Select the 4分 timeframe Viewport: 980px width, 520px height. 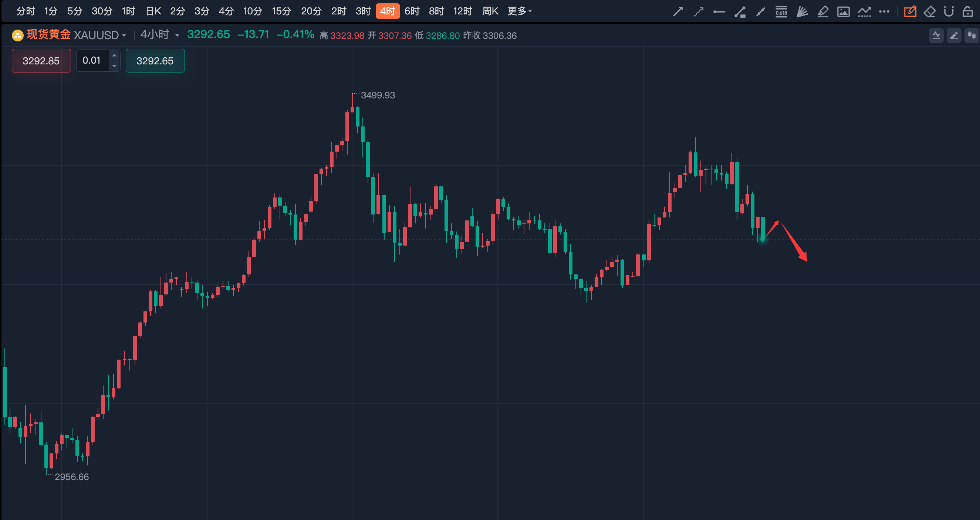click(226, 11)
